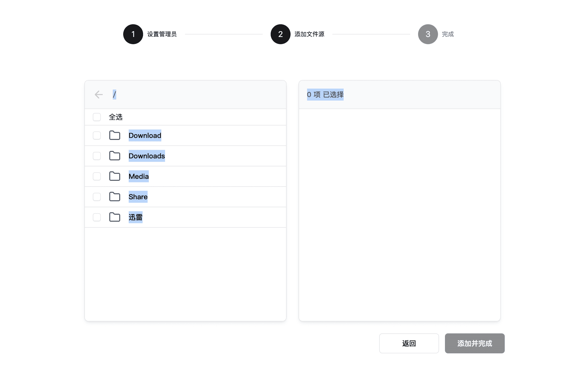Tick the 迅雷 folder checkbox

(x=97, y=217)
